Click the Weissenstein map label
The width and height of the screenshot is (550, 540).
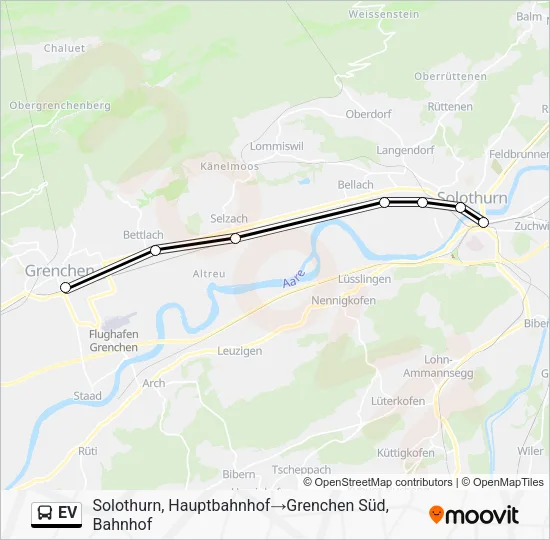click(383, 14)
